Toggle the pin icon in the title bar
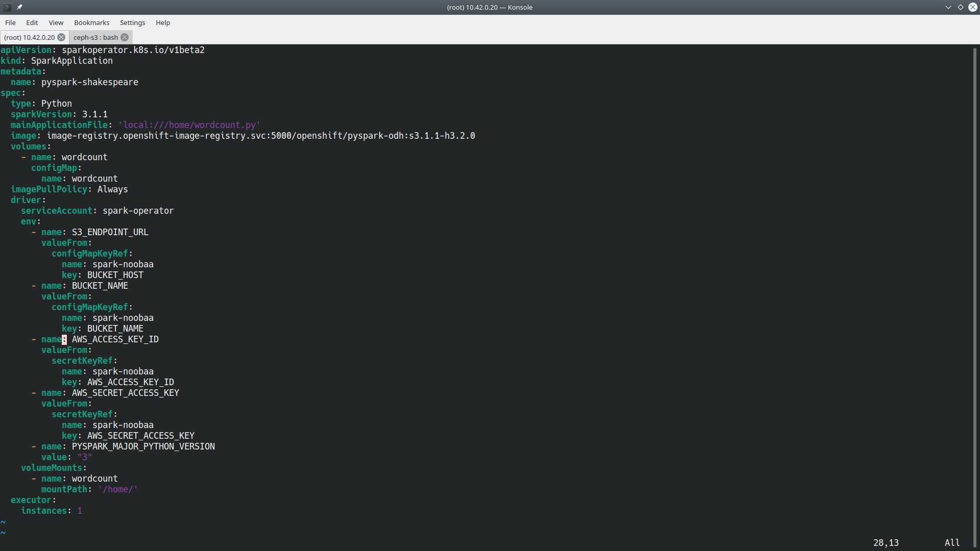Viewport: 980px width, 551px height. pyautogui.click(x=19, y=7)
